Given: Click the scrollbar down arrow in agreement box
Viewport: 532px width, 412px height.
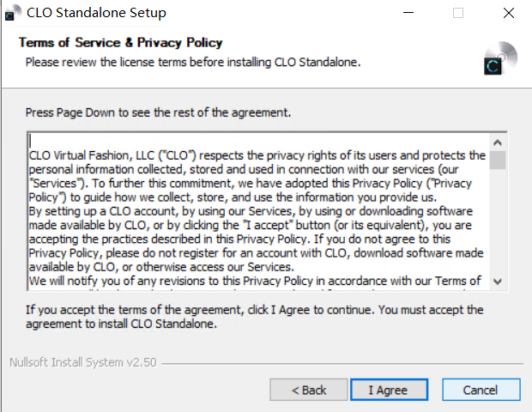Looking at the screenshot, I should tap(498, 282).
